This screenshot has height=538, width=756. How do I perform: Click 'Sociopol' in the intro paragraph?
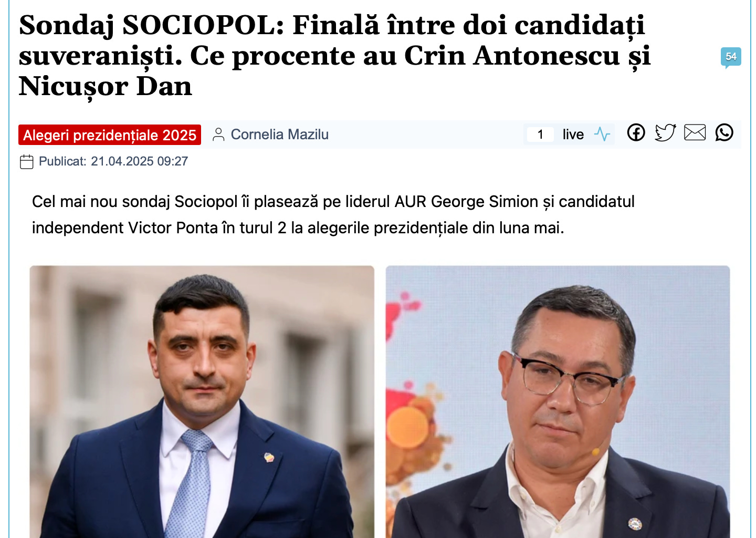point(206,202)
